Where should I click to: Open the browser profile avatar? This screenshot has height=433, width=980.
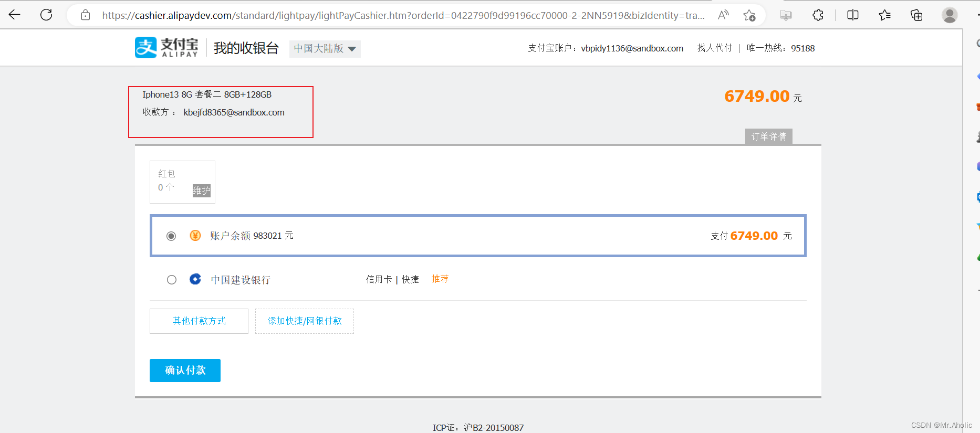950,15
